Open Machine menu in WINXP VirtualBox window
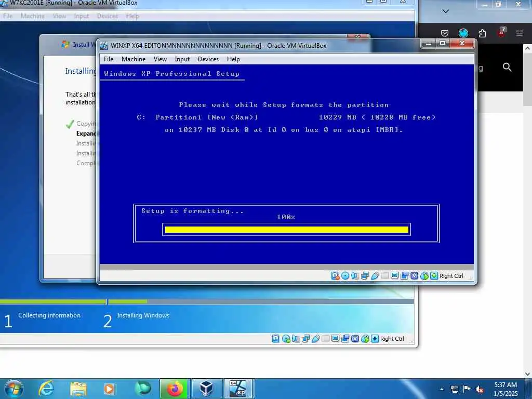This screenshot has width=532, height=399. coord(134,59)
